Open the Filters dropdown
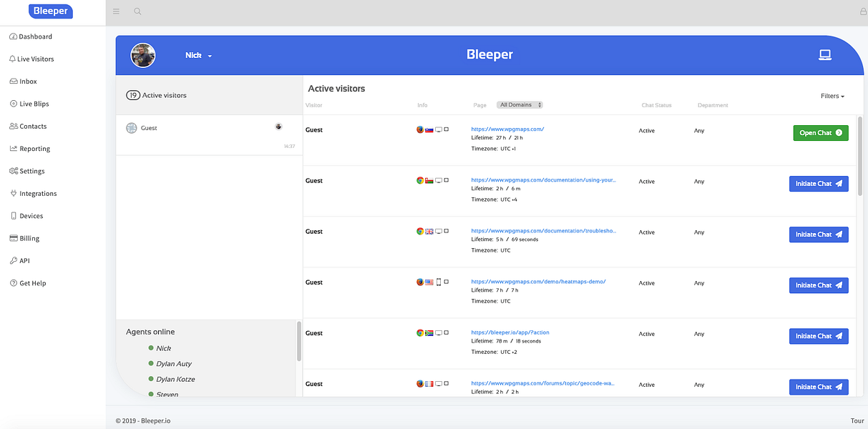The image size is (868, 429). (832, 96)
